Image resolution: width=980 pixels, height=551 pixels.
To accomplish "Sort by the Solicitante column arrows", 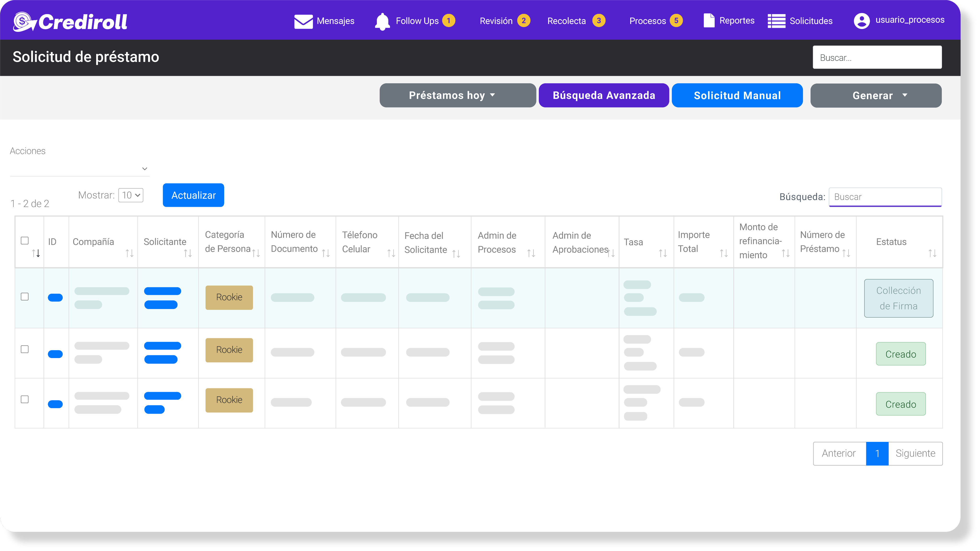I will point(188,253).
